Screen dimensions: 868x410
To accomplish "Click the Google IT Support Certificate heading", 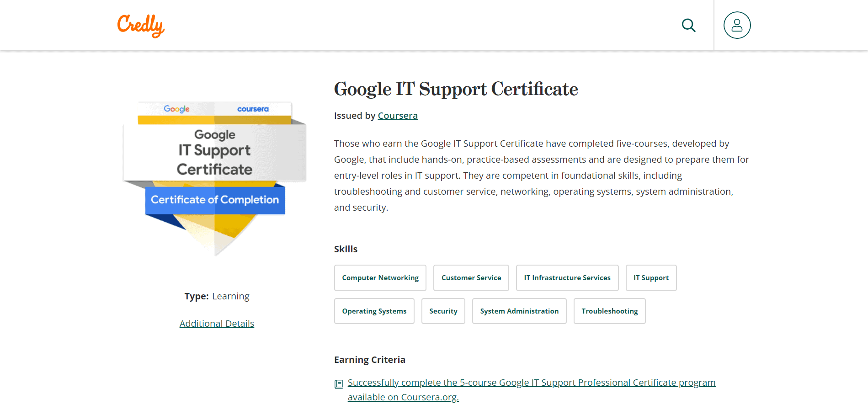I will pos(456,89).
